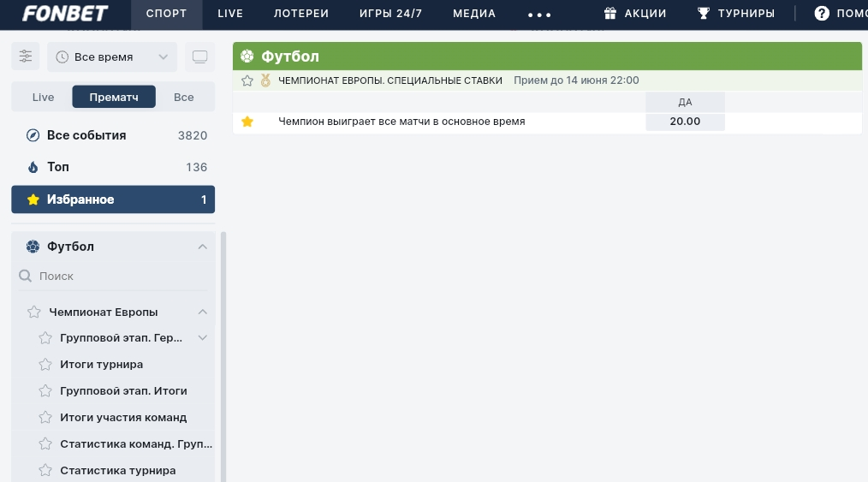The height and width of the screenshot is (482, 868).
Task: Click the more options three dots
Action: 539,15
